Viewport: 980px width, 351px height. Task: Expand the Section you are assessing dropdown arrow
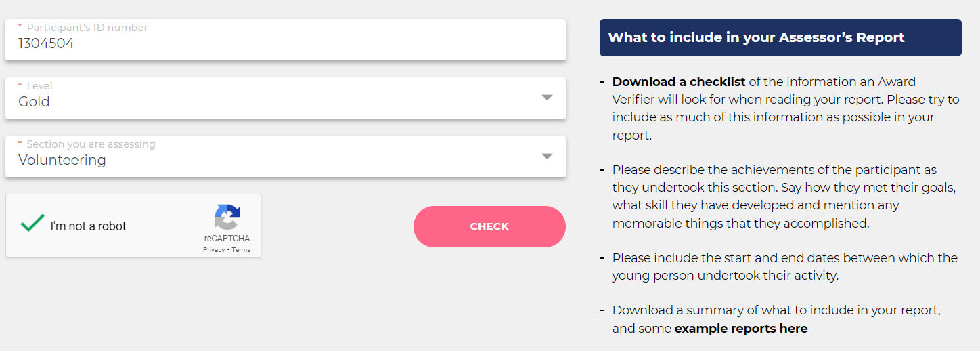pos(548,156)
